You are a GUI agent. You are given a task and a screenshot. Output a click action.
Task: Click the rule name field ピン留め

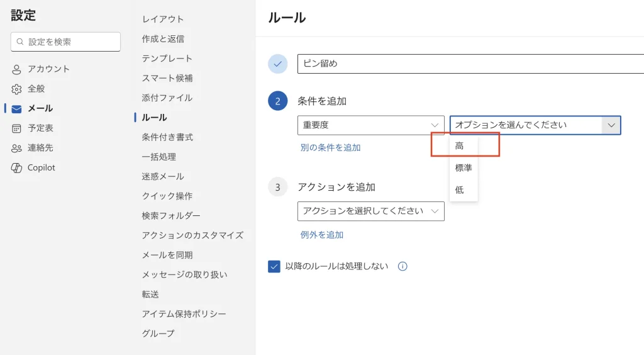[465, 64]
